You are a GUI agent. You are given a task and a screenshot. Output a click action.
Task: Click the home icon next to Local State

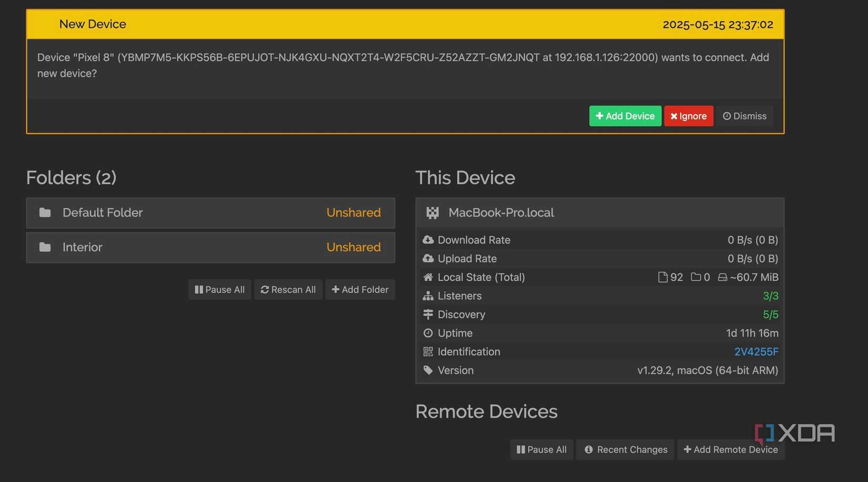(x=428, y=277)
